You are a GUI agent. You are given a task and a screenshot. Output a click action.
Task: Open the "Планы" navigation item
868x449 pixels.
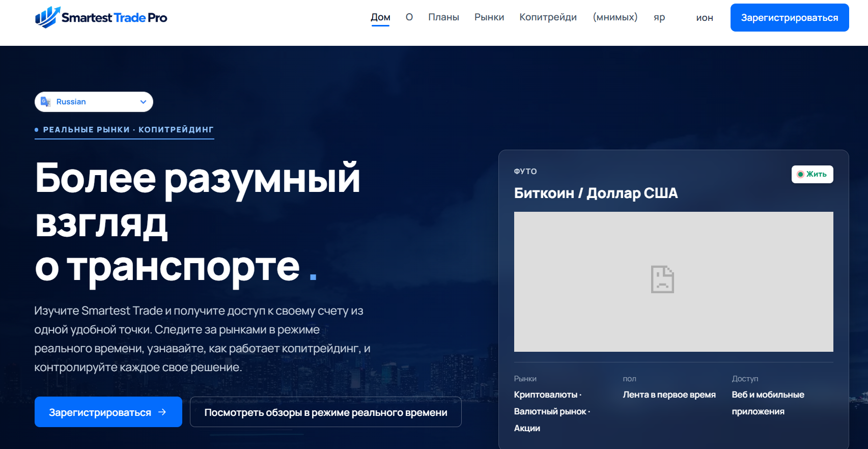(443, 17)
